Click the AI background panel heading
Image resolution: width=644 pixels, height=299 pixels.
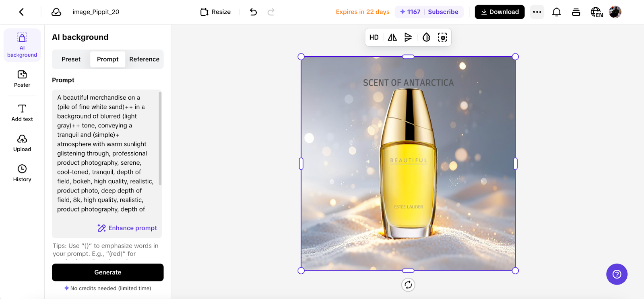tap(80, 37)
